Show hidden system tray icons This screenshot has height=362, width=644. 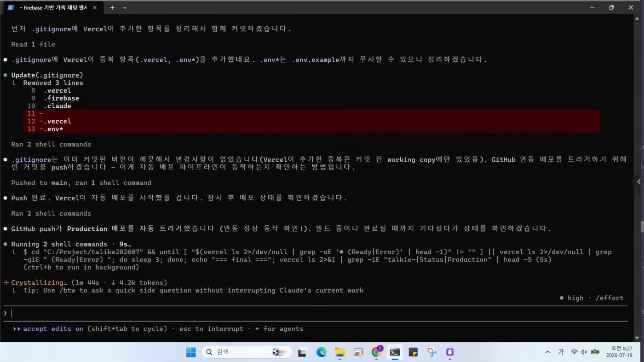tap(547, 352)
